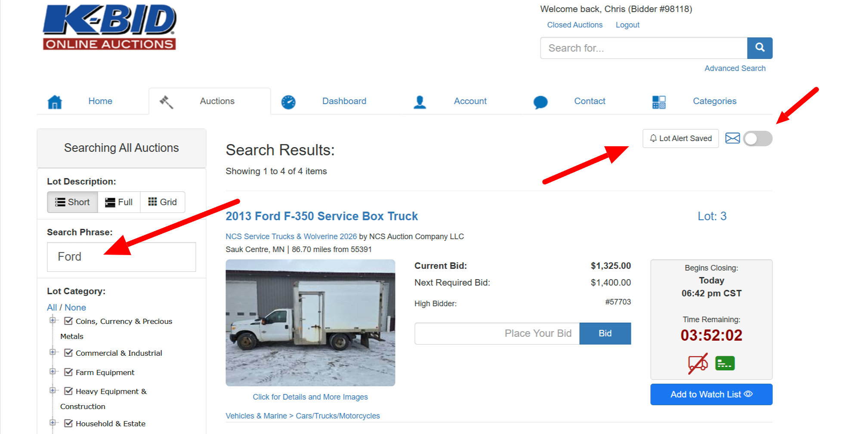This screenshot has width=868, height=434.
Task: Click the Home house icon
Action: [55, 102]
